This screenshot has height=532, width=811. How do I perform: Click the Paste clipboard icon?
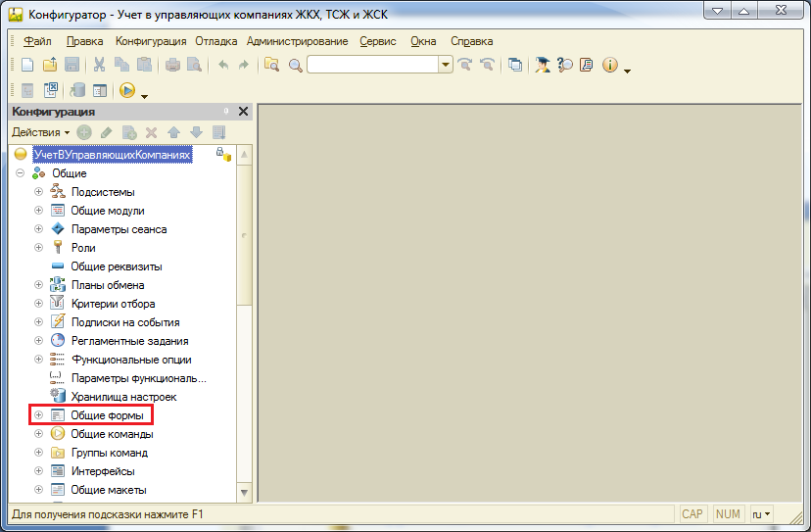tap(144, 65)
